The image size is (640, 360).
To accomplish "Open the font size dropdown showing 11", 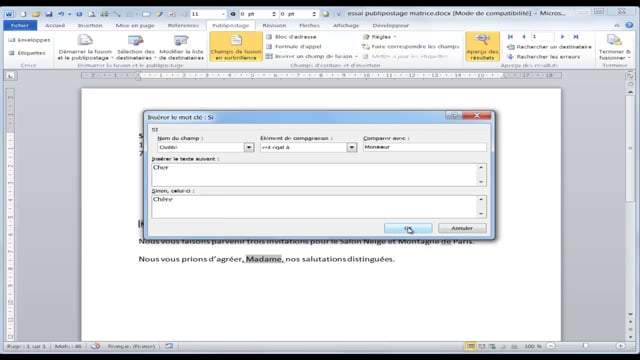I will (x=223, y=14).
